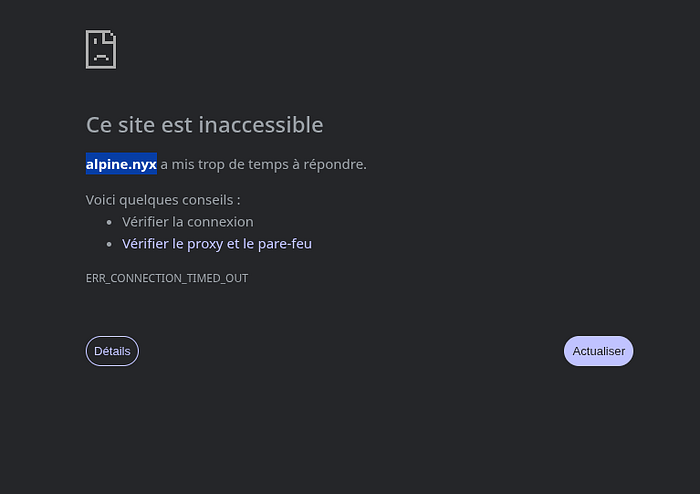Click the sad page error icon
700x494 pixels.
click(x=101, y=49)
